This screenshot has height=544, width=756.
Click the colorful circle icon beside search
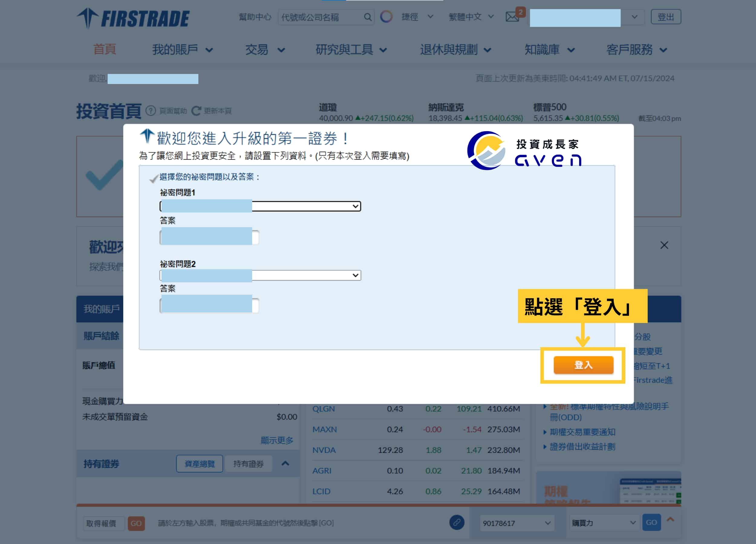coord(386,17)
